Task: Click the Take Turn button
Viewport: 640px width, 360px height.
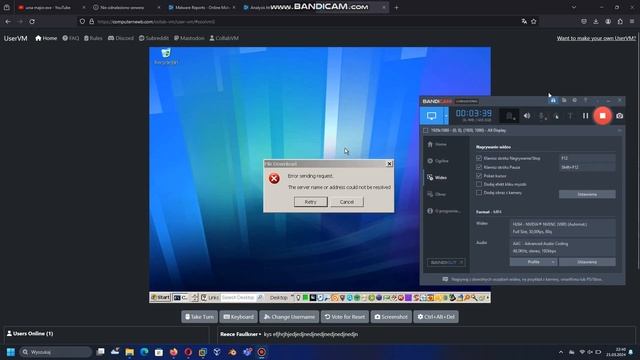Action: click(x=200, y=317)
